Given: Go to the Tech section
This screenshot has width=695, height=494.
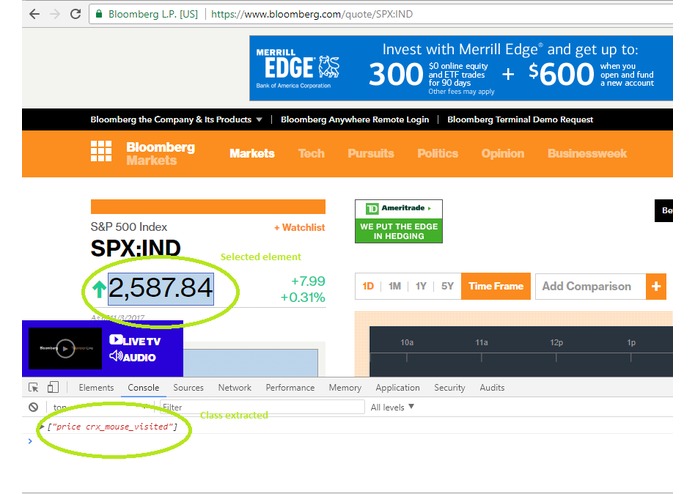Looking at the screenshot, I should click(x=311, y=153).
